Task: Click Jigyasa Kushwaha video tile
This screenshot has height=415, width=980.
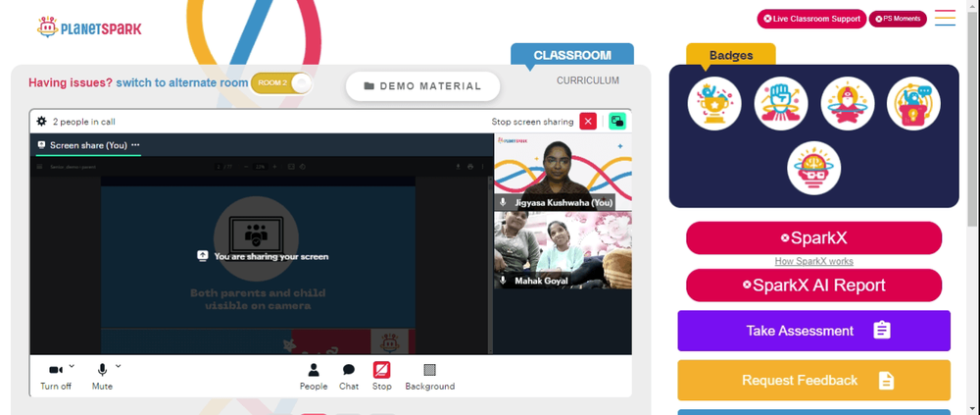Action: coord(563,172)
